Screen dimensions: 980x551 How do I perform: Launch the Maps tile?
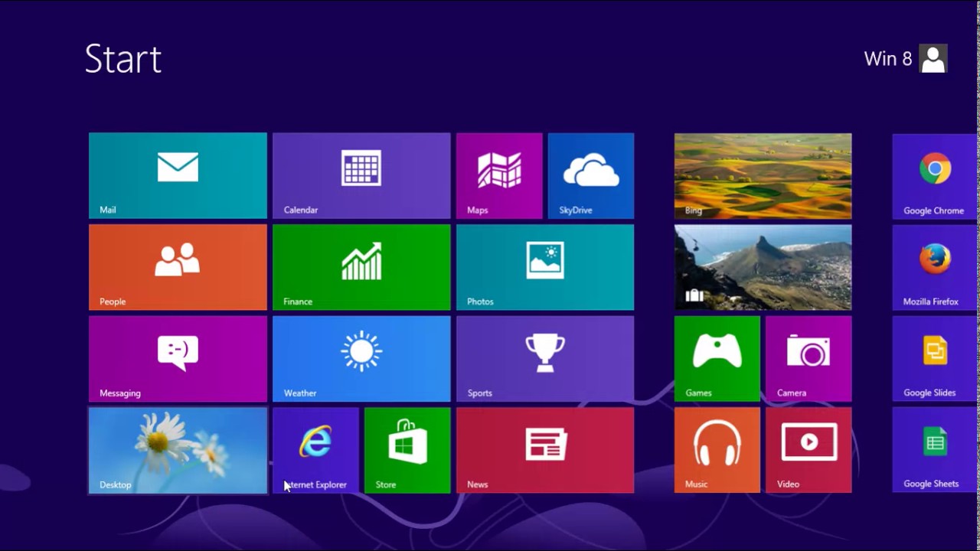[499, 176]
